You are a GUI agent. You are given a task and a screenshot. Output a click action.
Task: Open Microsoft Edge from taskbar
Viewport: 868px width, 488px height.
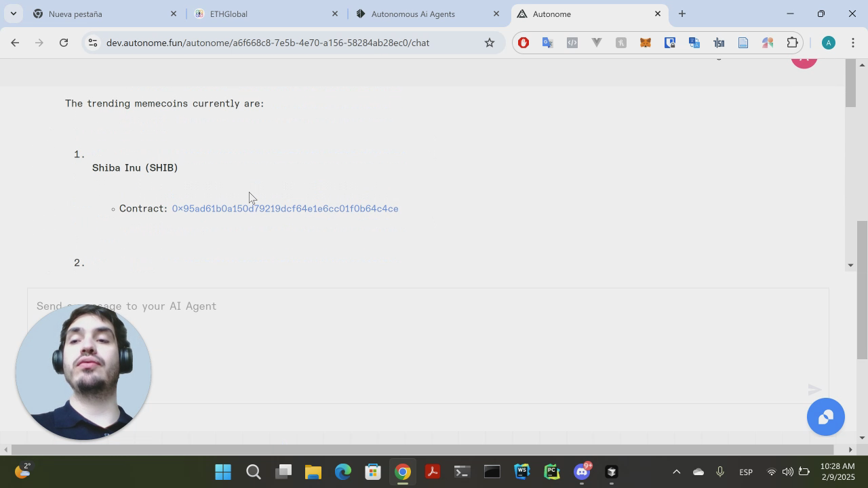(x=343, y=472)
